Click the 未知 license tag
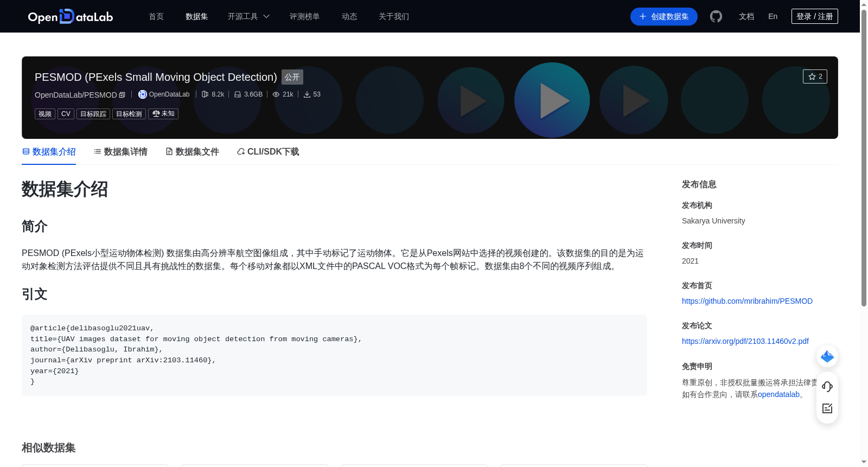868x467 pixels. [163, 114]
